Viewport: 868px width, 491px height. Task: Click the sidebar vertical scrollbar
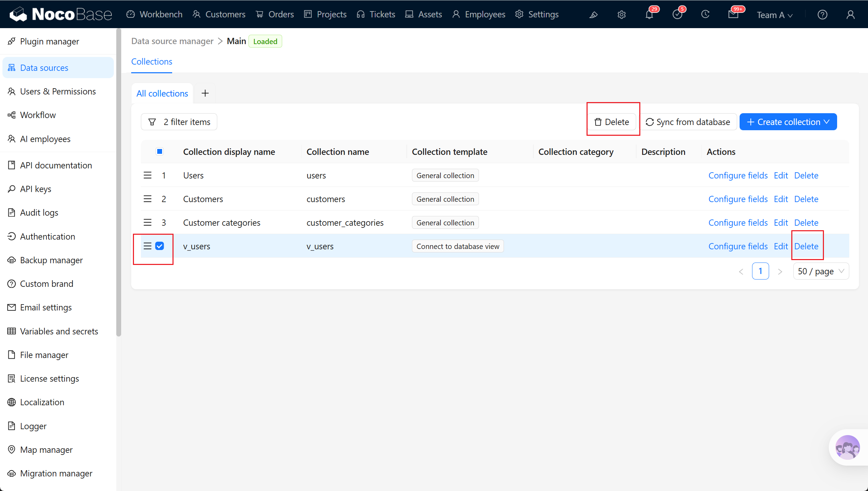pyautogui.click(x=119, y=182)
